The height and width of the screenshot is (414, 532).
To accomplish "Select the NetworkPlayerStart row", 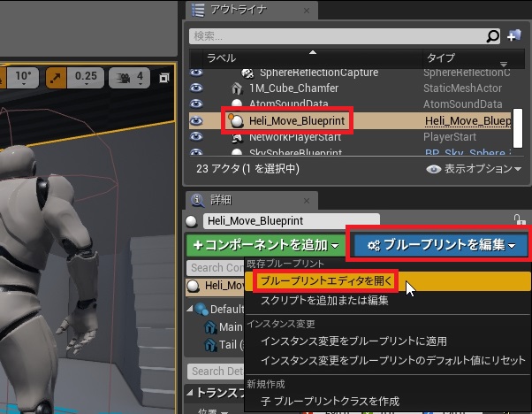I will point(349,137).
